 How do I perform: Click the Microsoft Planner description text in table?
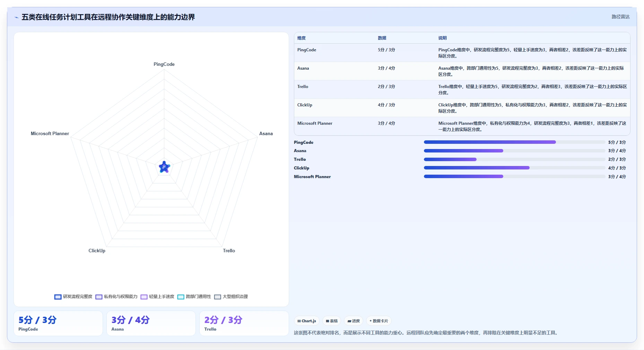point(532,126)
